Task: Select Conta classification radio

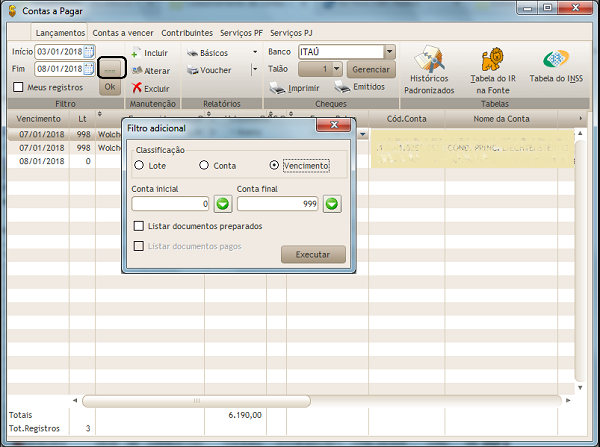Action: point(204,165)
